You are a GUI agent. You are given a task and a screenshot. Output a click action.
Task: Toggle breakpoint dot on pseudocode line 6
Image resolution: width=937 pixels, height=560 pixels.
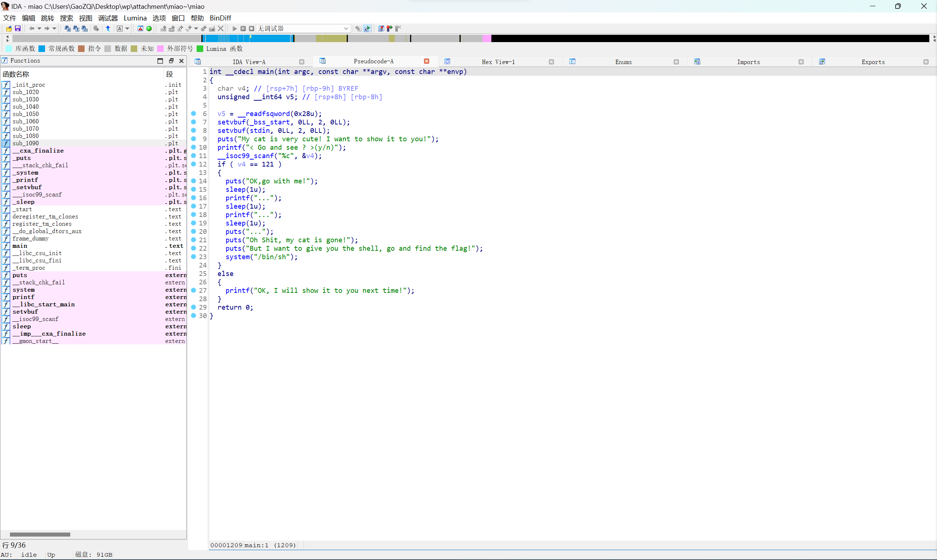coord(193,113)
